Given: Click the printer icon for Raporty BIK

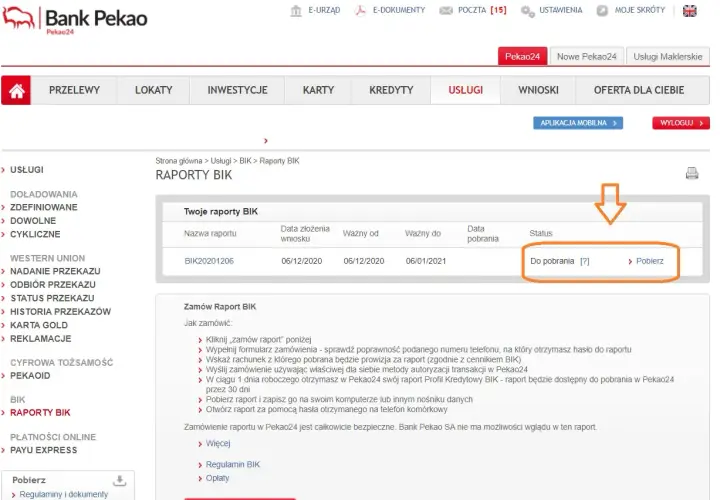Looking at the screenshot, I should [692, 173].
